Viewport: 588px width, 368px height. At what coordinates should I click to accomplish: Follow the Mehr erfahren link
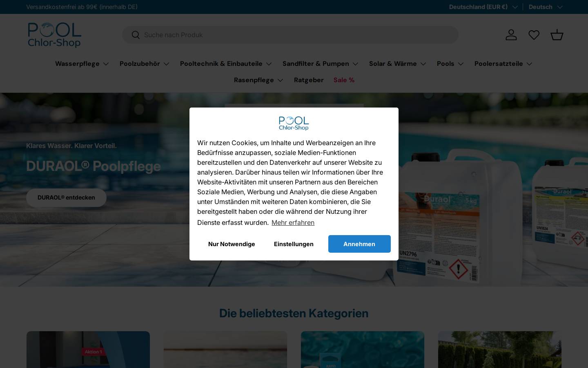(293, 223)
